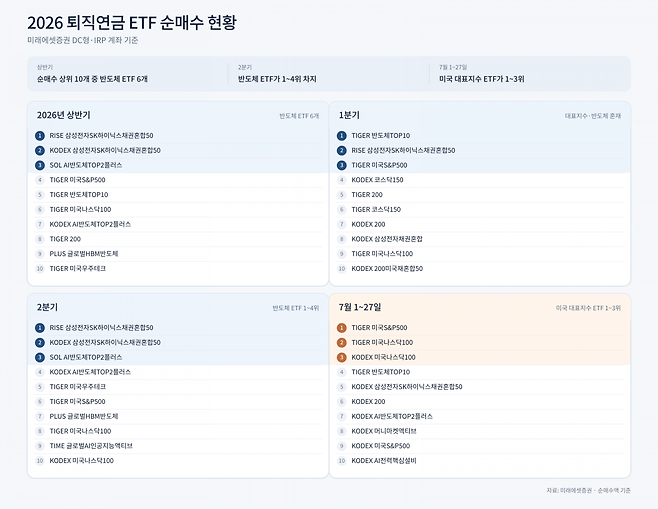Click "TIGER 반도체TOP10" ranked 5 in 상반기

[79, 195]
